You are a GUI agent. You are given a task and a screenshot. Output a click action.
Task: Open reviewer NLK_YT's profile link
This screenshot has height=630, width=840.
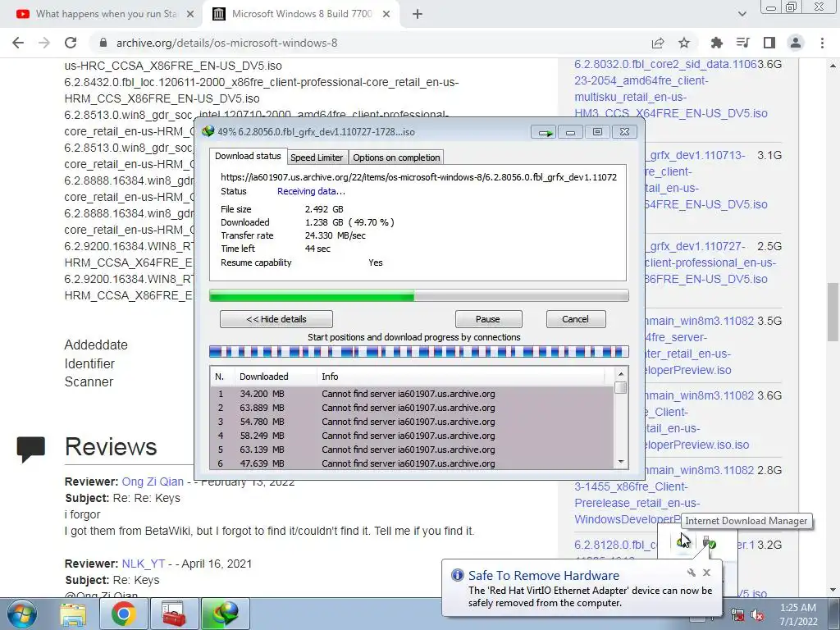[x=144, y=564]
